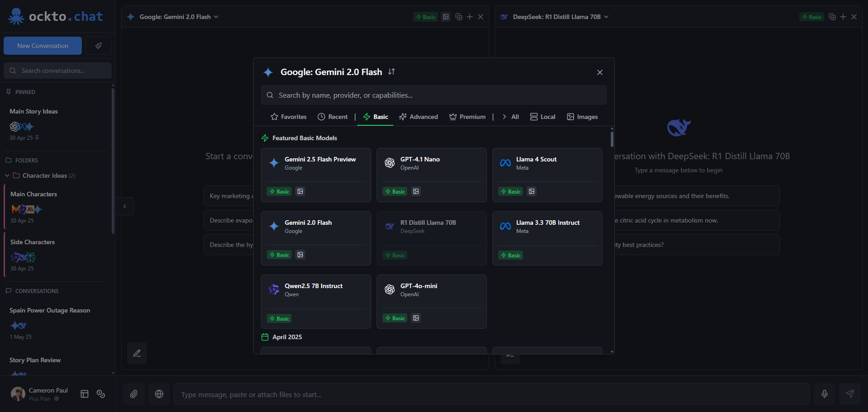Collapse the sidebar with the left chevron
This screenshot has width=868, height=412.
tap(125, 206)
